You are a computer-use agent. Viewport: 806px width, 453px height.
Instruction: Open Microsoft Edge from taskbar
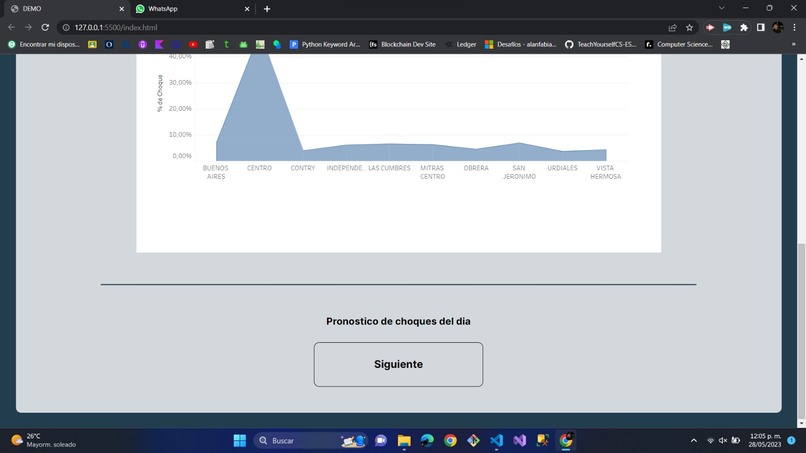point(427,441)
